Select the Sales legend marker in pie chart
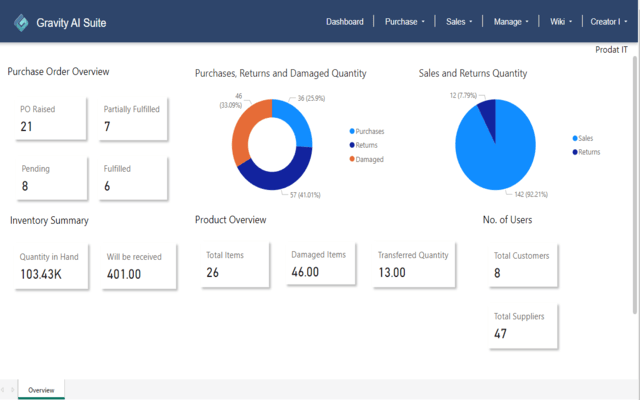The width and height of the screenshot is (640, 400). pyautogui.click(x=575, y=138)
